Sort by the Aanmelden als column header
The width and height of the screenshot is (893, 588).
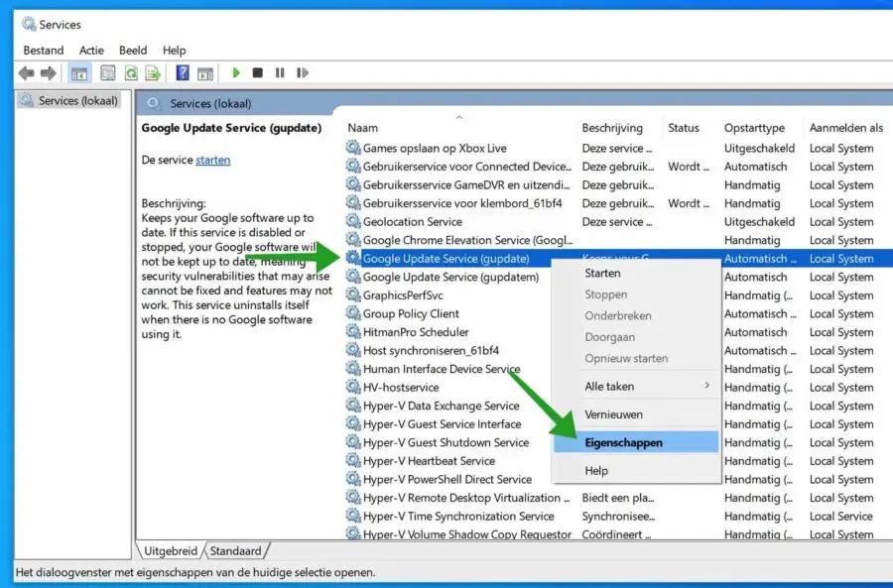[x=848, y=128]
